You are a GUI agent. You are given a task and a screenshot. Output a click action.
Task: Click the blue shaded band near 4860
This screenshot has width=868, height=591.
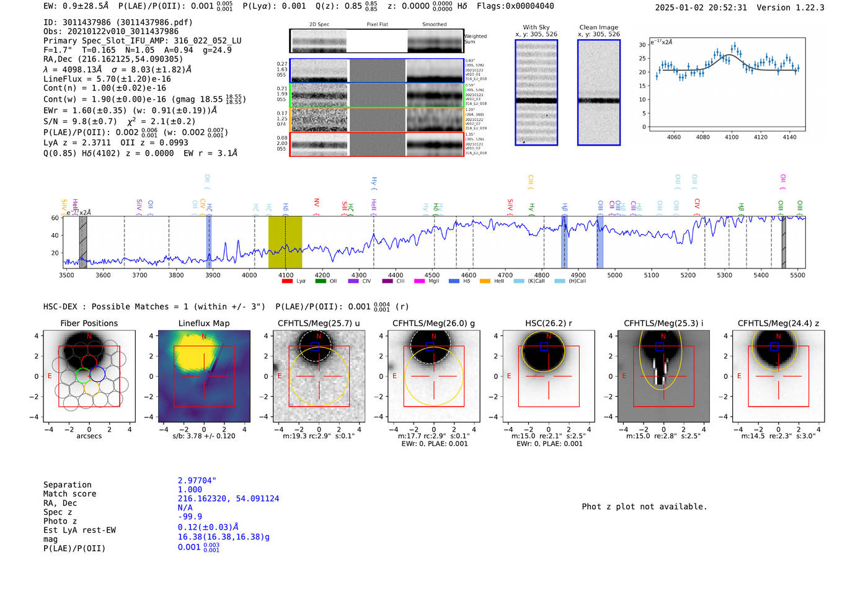pos(564,242)
